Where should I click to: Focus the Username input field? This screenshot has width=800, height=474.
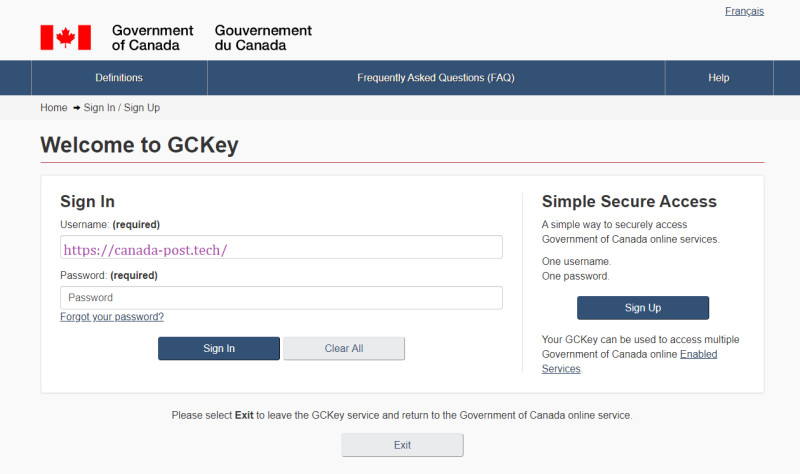click(281, 247)
